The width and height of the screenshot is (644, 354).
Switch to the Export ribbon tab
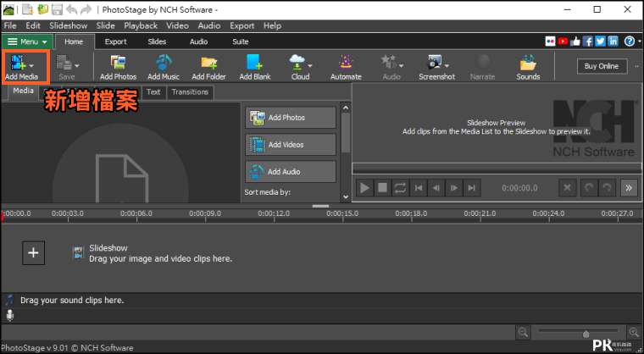[x=116, y=41]
